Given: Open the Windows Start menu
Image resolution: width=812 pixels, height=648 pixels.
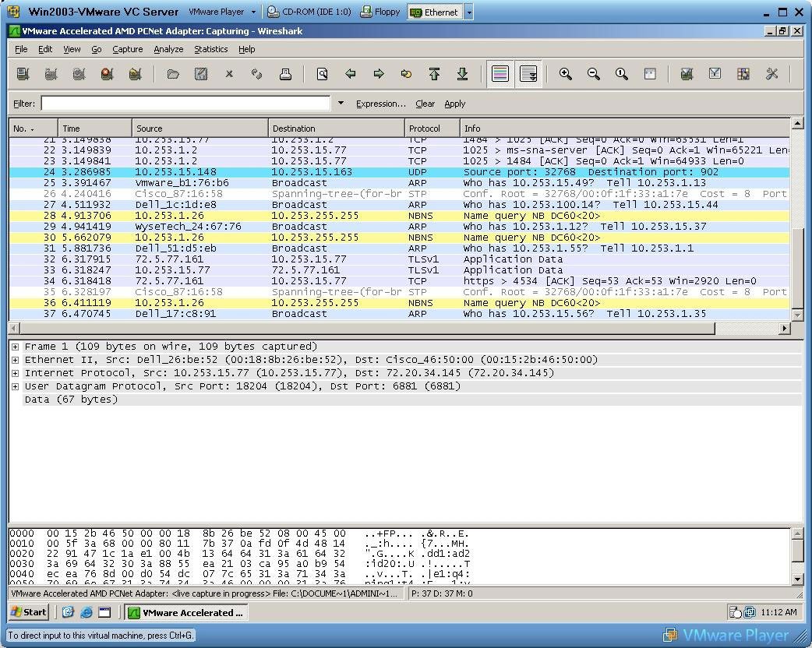Looking at the screenshot, I should 29,612.
